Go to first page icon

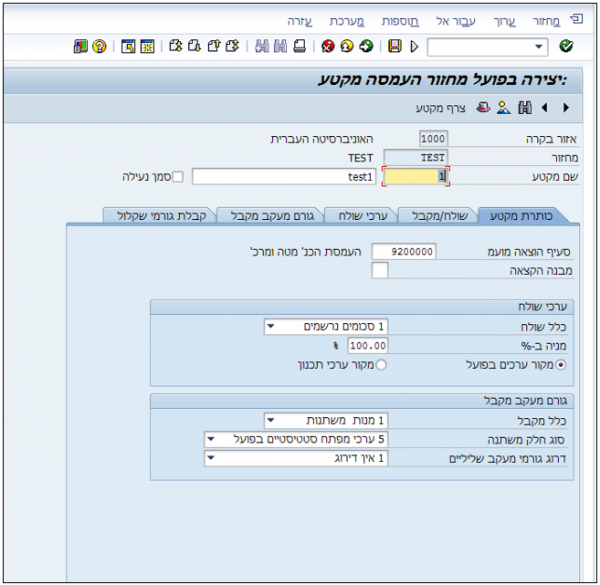pyautogui.click(x=232, y=46)
